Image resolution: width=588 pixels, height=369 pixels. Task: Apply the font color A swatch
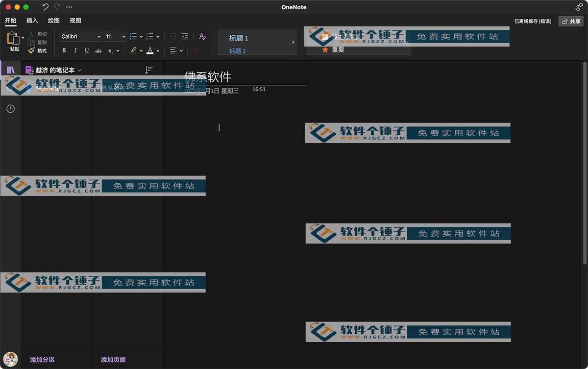[150, 50]
